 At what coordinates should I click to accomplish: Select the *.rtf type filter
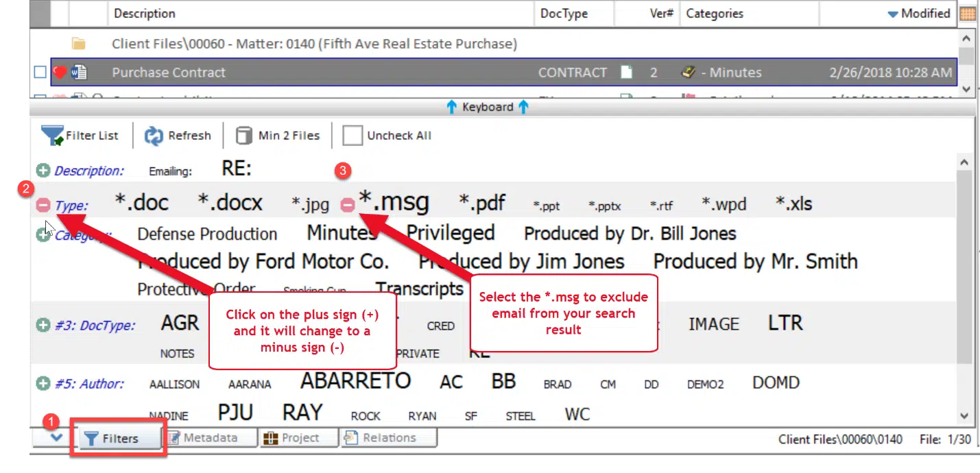click(661, 205)
